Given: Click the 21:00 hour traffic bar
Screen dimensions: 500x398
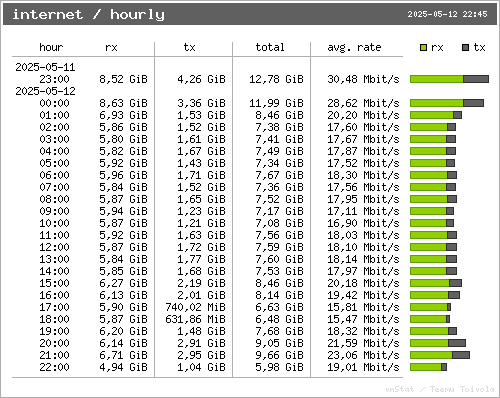Looking at the screenshot, I should pyautogui.click(x=440, y=355).
